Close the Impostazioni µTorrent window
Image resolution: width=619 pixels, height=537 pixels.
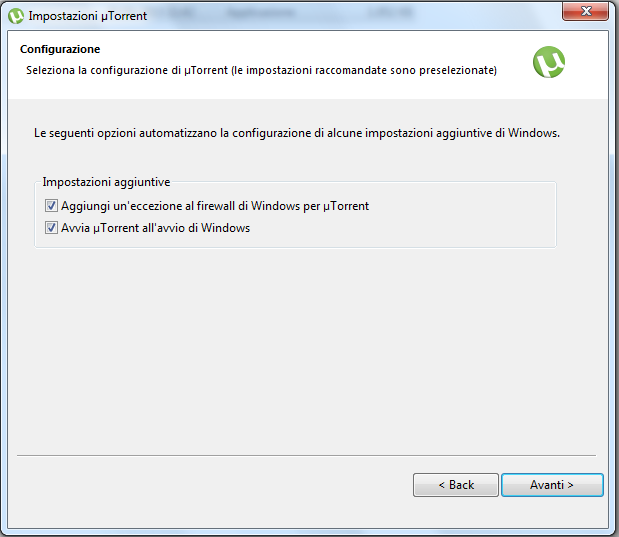(585, 11)
